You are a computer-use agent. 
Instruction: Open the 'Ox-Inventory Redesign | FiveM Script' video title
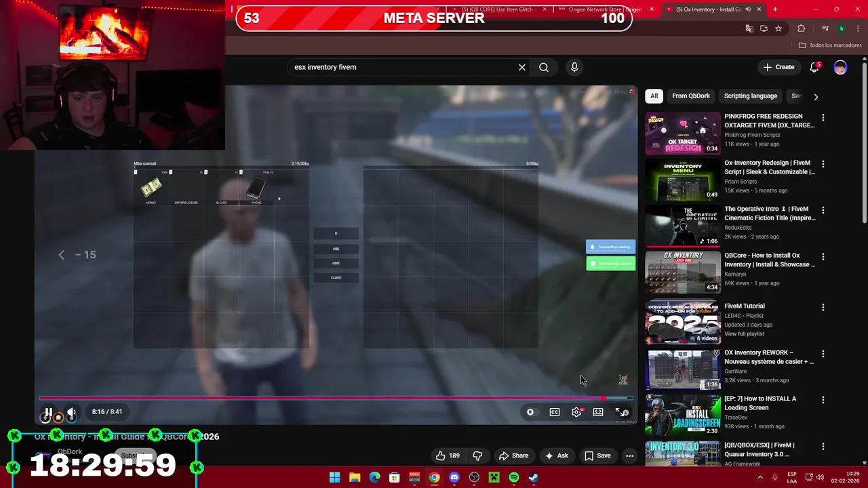click(769, 167)
